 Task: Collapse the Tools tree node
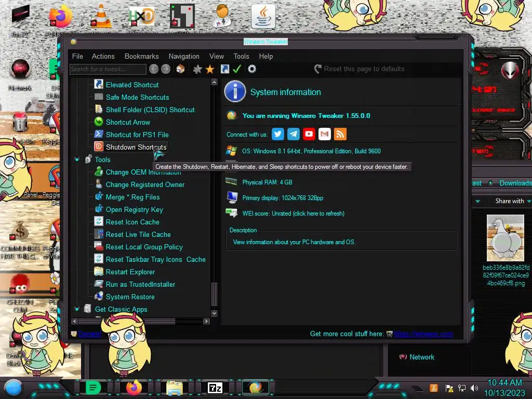click(x=77, y=159)
